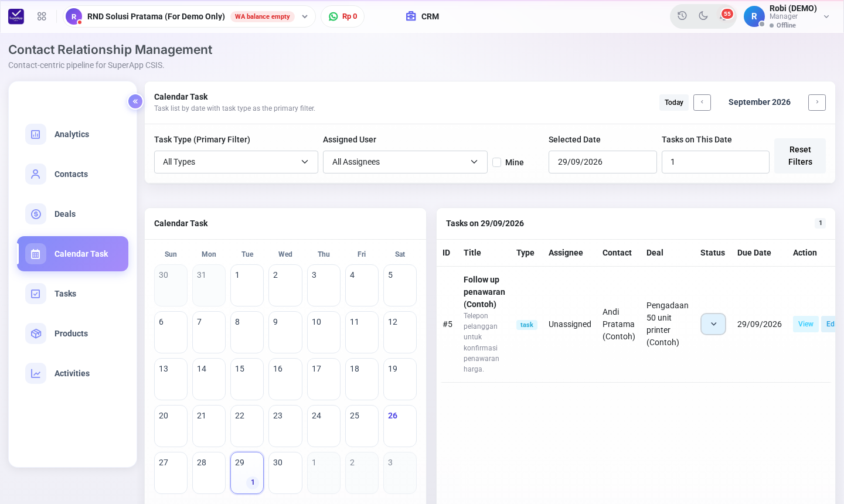Viewport: 844px width, 504px height.
Task: Expand the Robi (DEMO) user menu chevron
Action: [826, 16]
